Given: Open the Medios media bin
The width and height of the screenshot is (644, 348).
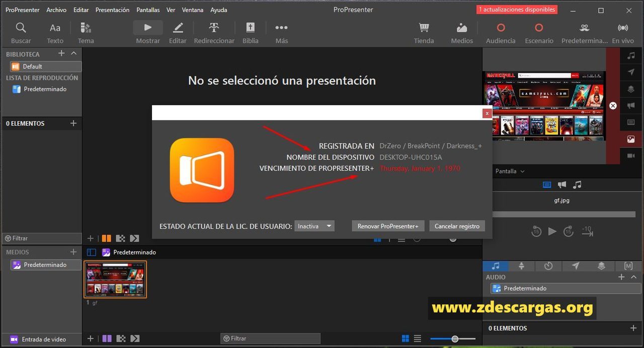Looking at the screenshot, I should [x=462, y=33].
